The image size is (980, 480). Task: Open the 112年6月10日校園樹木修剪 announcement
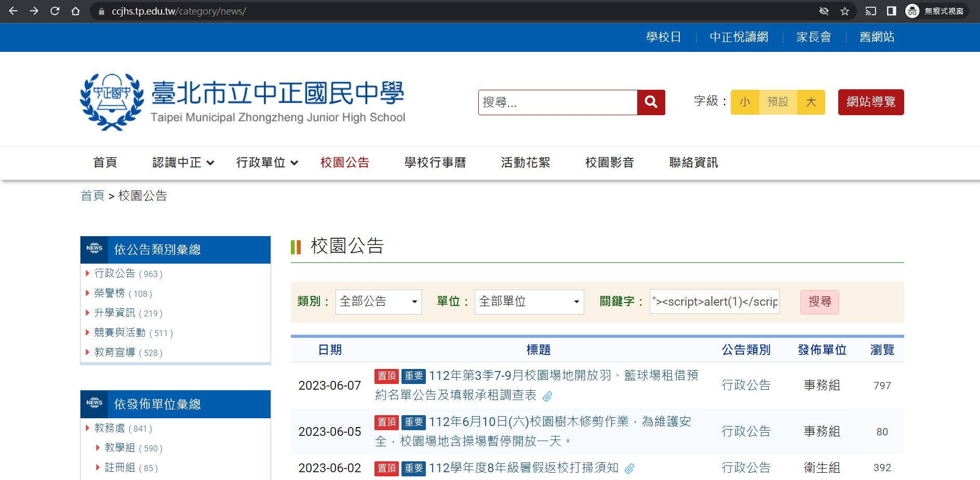[533, 431]
